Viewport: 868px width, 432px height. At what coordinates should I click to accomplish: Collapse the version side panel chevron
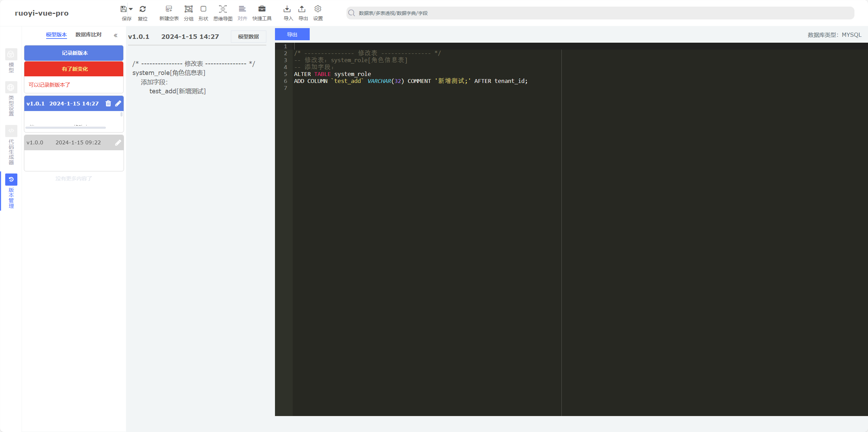click(116, 35)
